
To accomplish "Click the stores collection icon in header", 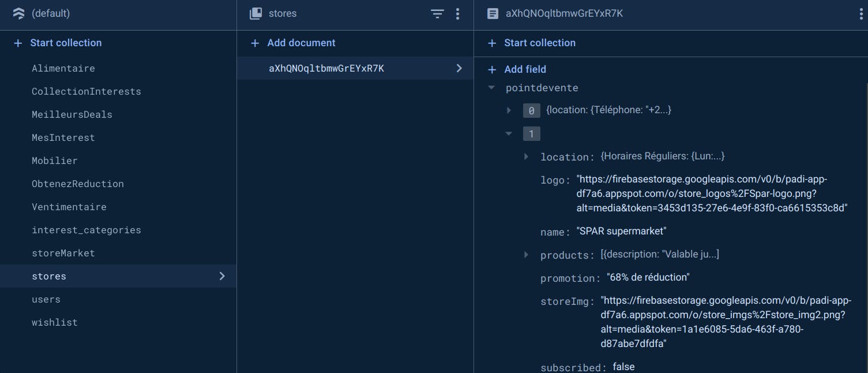I will (x=255, y=13).
